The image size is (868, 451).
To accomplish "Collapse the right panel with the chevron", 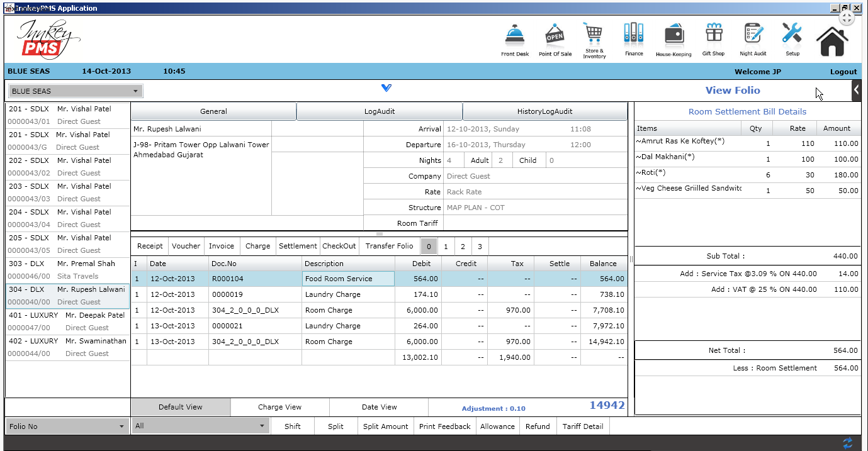I will 856,90.
